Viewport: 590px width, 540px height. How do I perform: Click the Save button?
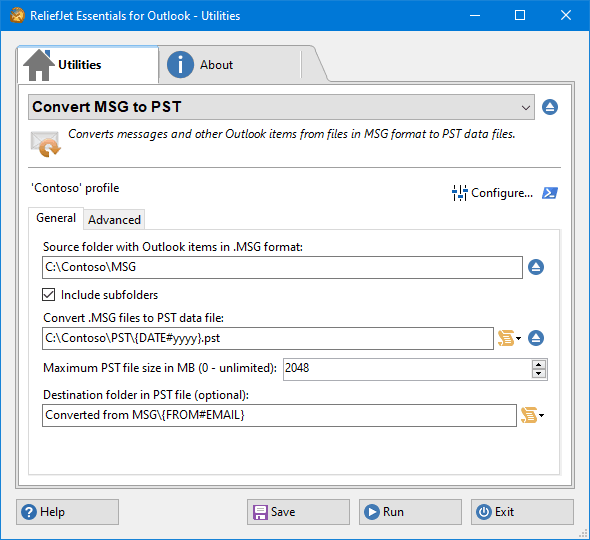pyautogui.click(x=298, y=512)
